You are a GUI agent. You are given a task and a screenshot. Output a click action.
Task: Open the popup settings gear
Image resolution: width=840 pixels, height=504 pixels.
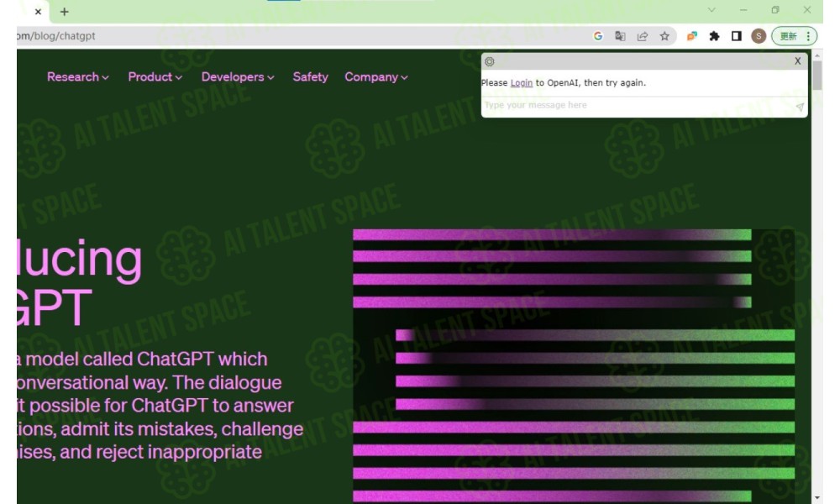[489, 61]
